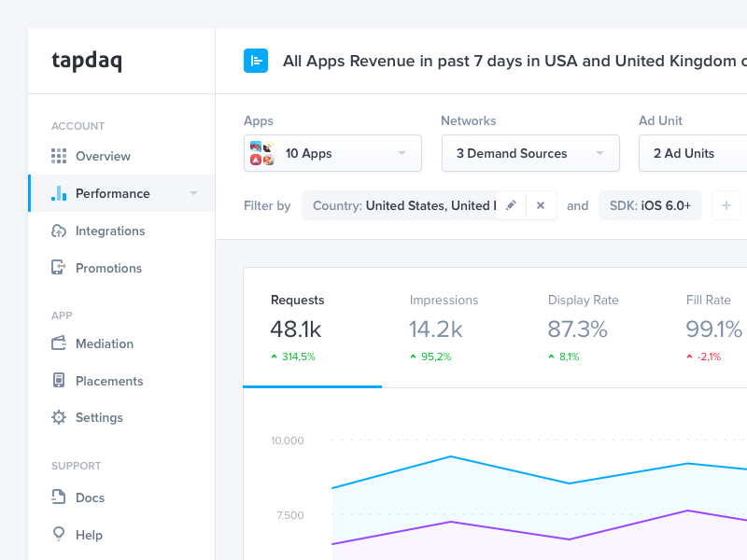Viewport: 747px width, 560px height.
Task: Click the blue report icon beside title
Action: coord(256,61)
